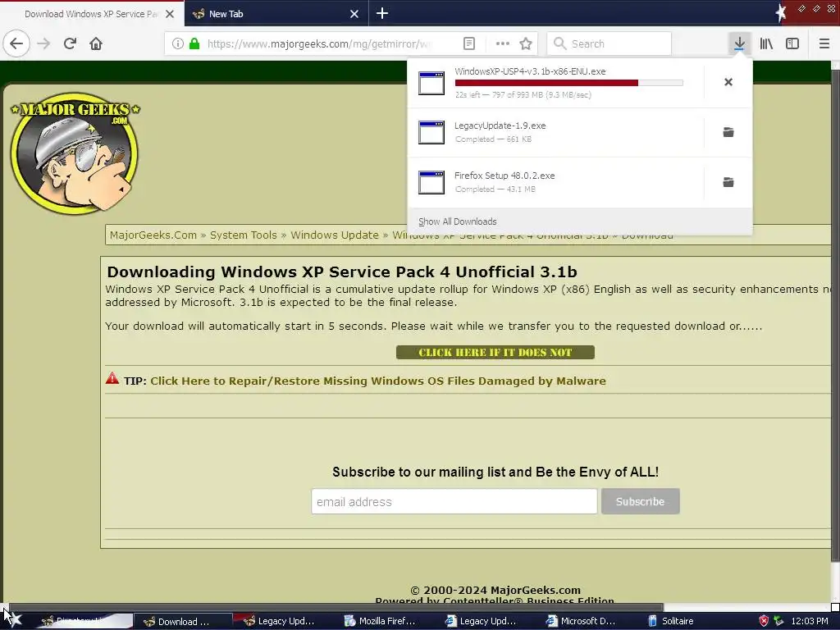Click the red security shield tray icon
Image resolution: width=840 pixels, height=630 pixels.
[x=764, y=622]
